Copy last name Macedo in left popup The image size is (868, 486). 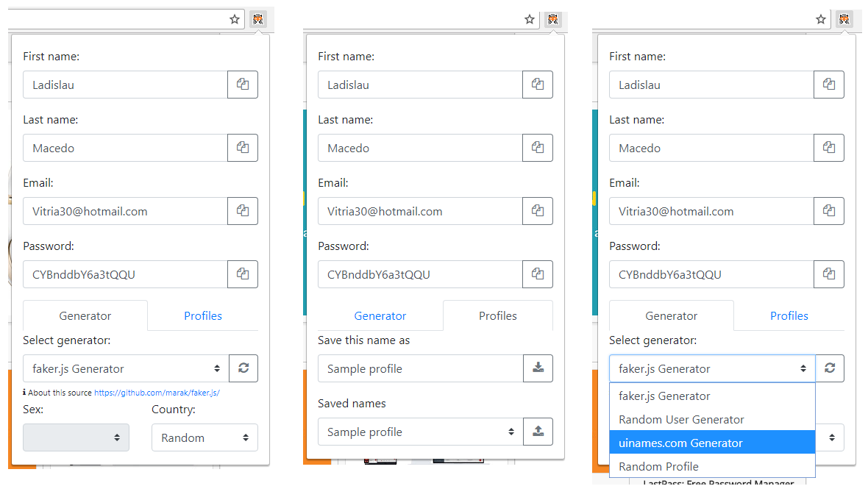pos(243,148)
